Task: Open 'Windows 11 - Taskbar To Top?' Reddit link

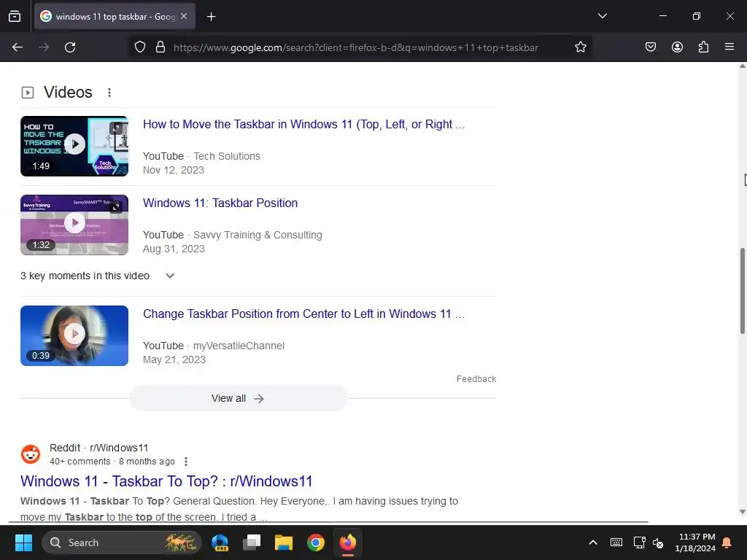Action: click(166, 481)
